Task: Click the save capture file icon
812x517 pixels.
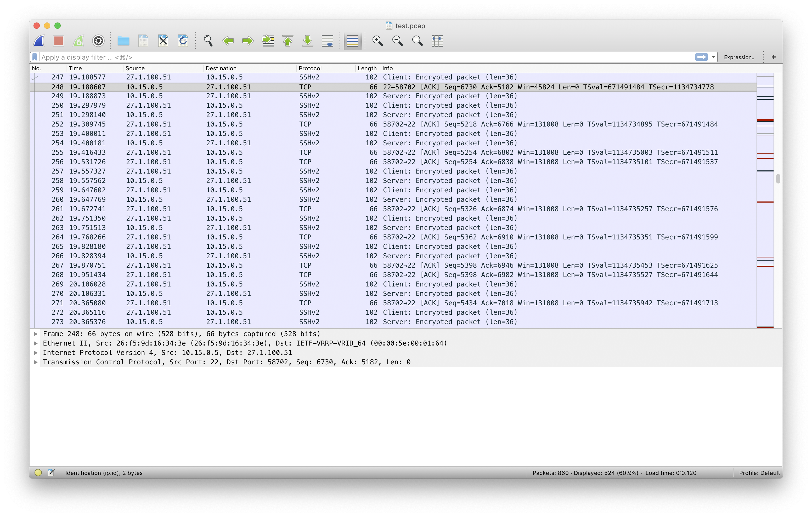Action: click(143, 41)
